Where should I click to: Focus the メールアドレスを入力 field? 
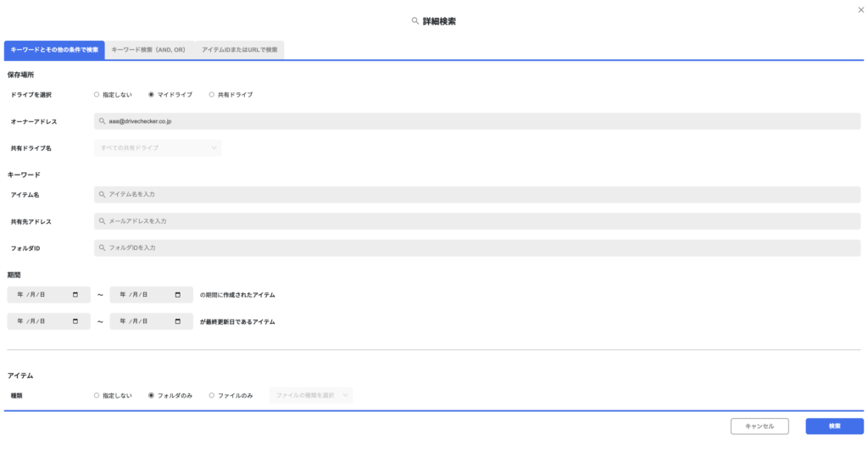coord(477,221)
